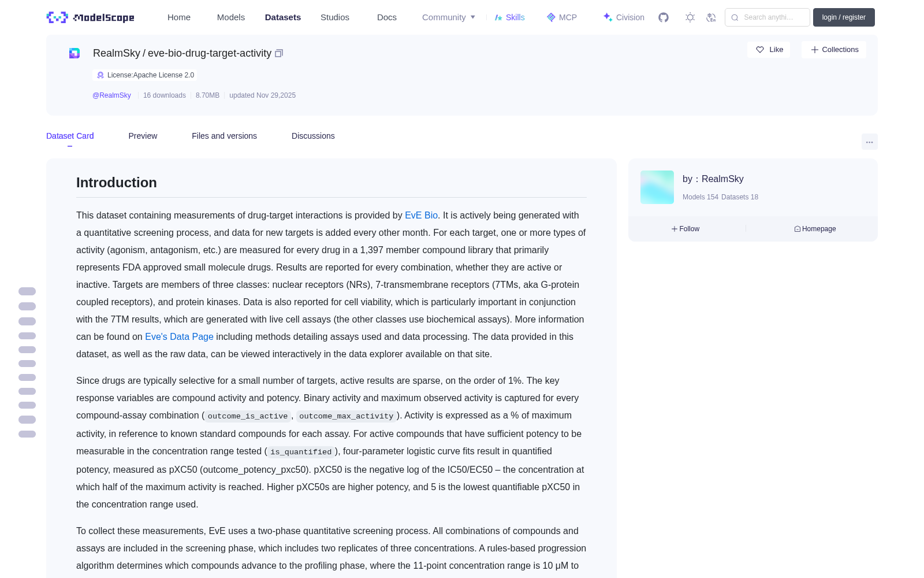Open the Eve's Data Page link
The height and width of the screenshot is (578, 924).
point(179,337)
